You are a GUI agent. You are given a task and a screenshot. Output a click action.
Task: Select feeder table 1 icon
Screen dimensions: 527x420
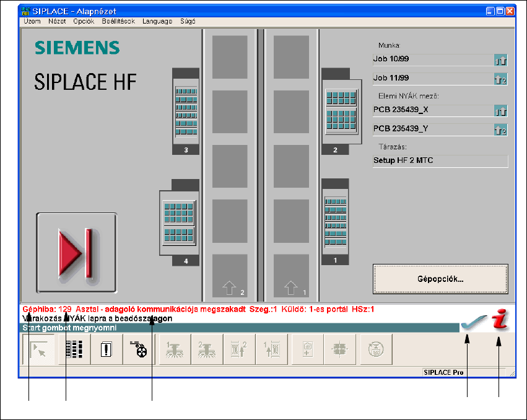335,221
